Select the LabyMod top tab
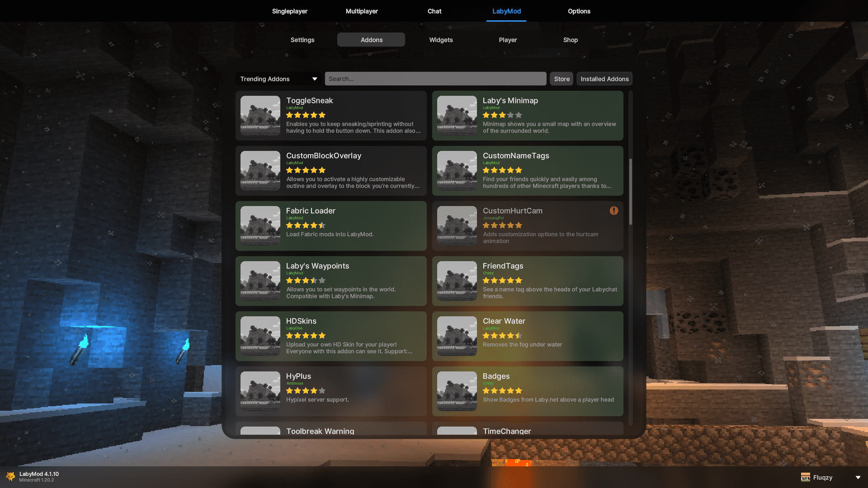Screen dimensions: 868x488 point(506,11)
